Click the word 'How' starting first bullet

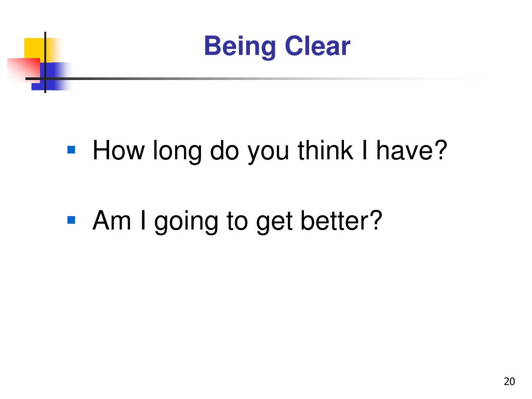coord(118,150)
